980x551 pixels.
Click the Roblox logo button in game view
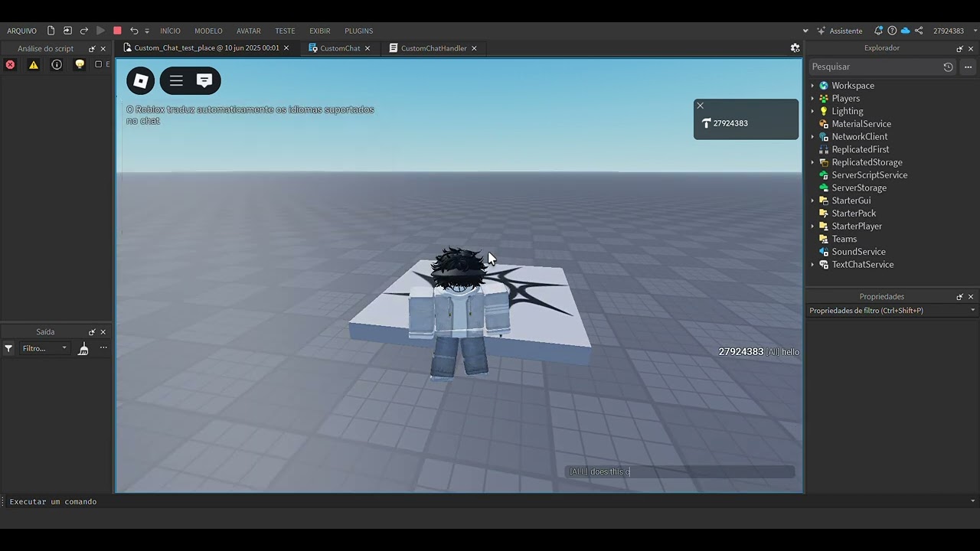coord(141,80)
